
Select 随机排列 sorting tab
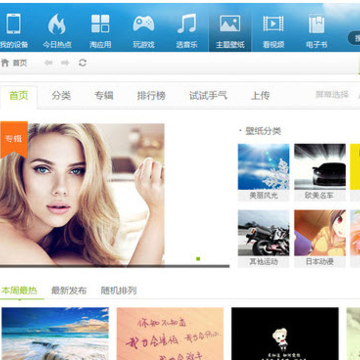(x=119, y=291)
